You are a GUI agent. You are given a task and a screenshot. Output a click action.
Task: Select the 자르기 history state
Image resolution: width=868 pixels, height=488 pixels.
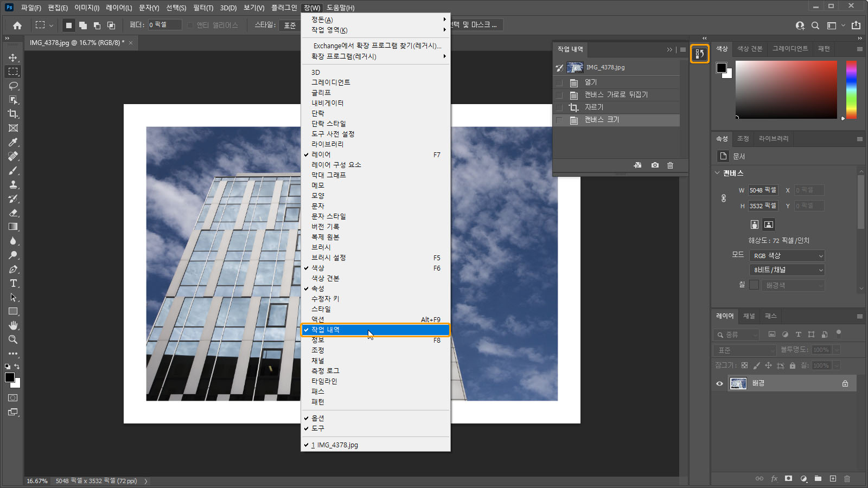pos(616,107)
